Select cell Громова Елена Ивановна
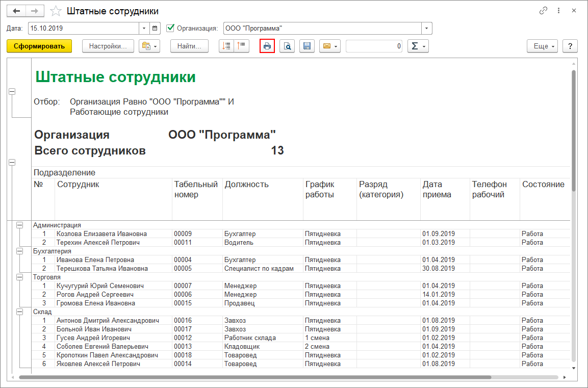Viewport: 588px width, 388px height. (x=113, y=303)
